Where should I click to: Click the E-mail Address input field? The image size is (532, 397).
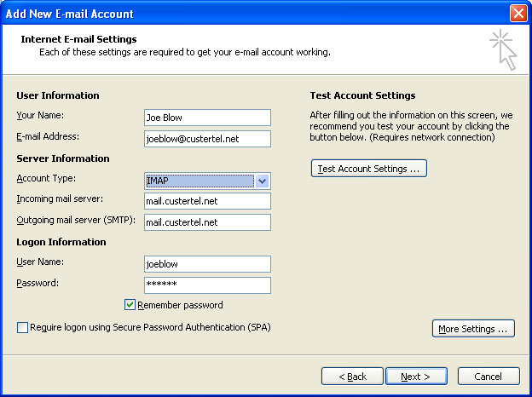click(207, 139)
